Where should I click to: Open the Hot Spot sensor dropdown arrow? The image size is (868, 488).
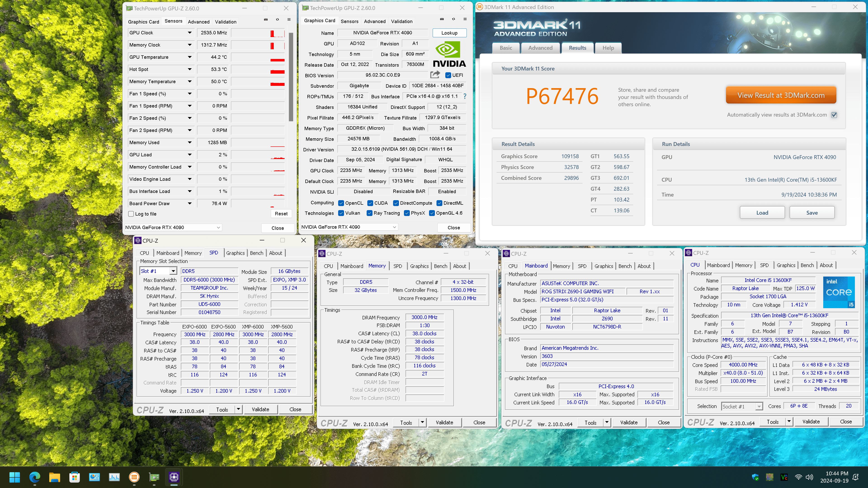[190, 69]
